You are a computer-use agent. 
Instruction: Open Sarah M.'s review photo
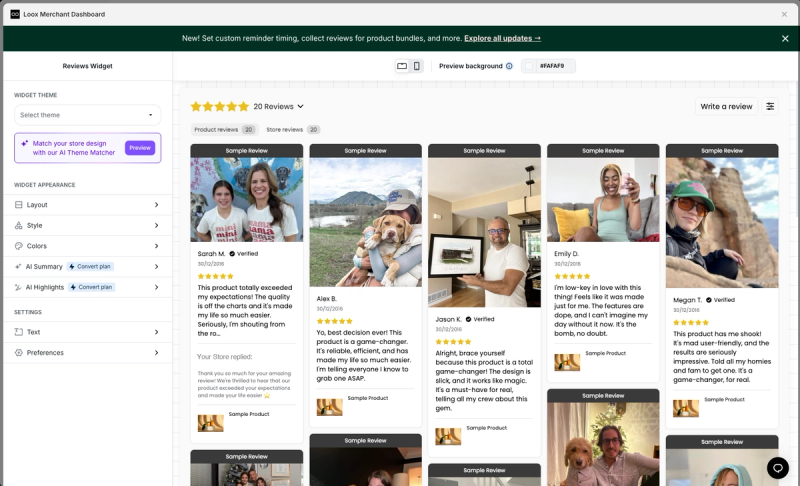[x=246, y=199]
